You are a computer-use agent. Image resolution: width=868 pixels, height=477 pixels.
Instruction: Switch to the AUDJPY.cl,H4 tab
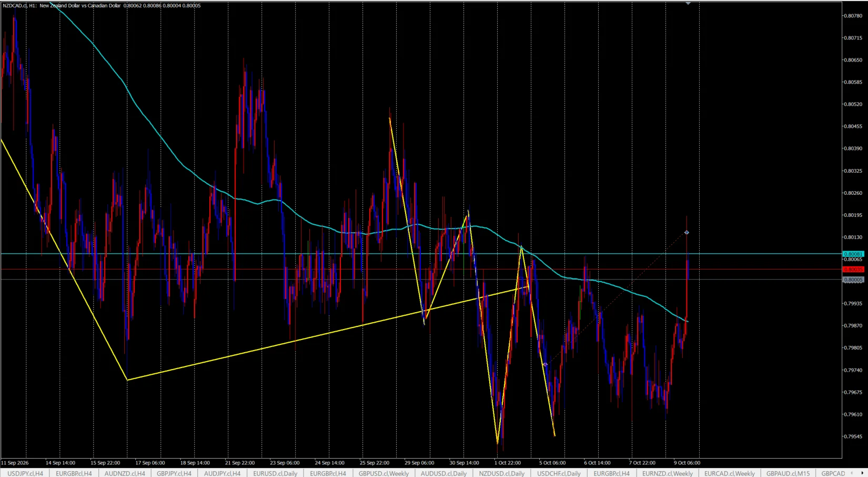pos(222,473)
